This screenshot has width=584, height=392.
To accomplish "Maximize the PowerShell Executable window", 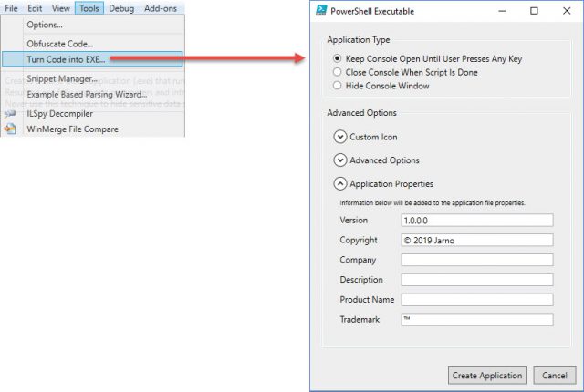I will 534,11.
